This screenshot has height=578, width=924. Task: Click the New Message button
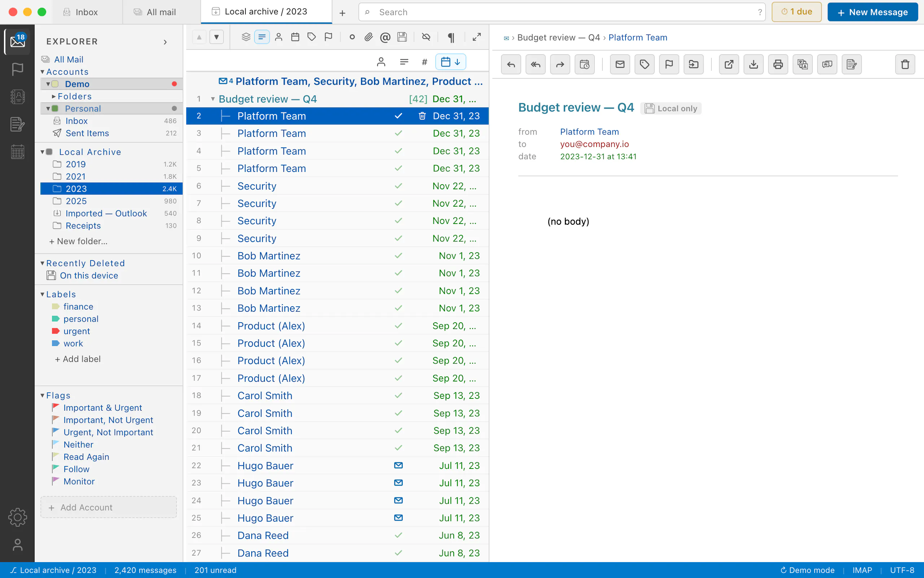[872, 12]
